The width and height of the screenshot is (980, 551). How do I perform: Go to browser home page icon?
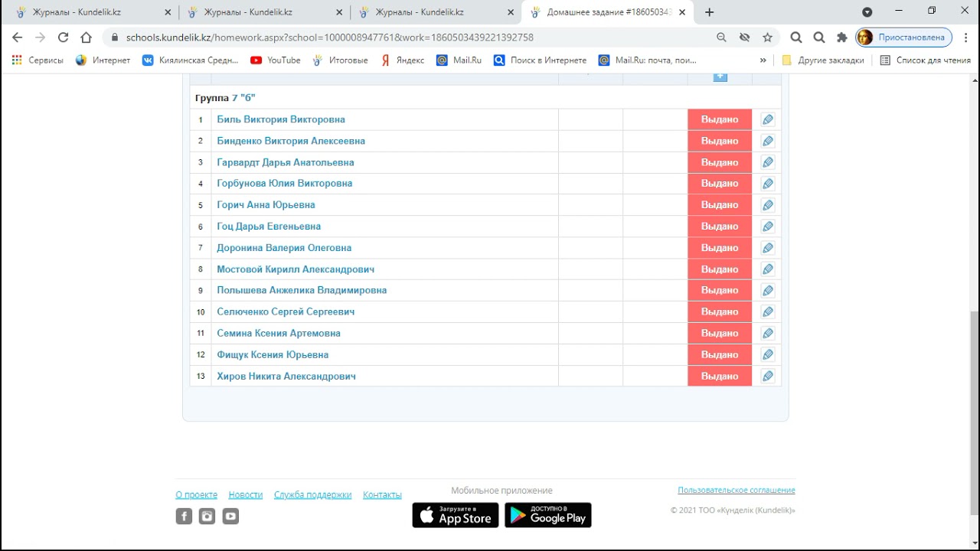[86, 37]
